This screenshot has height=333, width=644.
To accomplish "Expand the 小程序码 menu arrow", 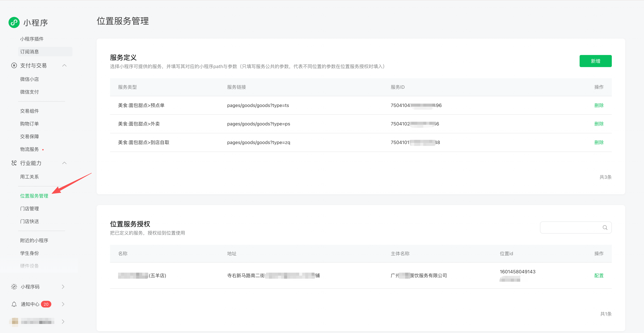I will click(63, 287).
